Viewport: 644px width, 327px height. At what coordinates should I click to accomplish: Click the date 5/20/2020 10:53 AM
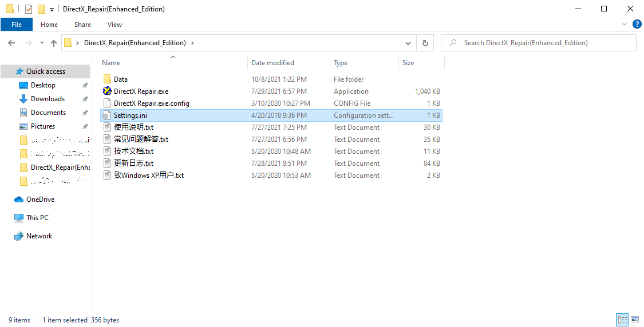point(281,175)
